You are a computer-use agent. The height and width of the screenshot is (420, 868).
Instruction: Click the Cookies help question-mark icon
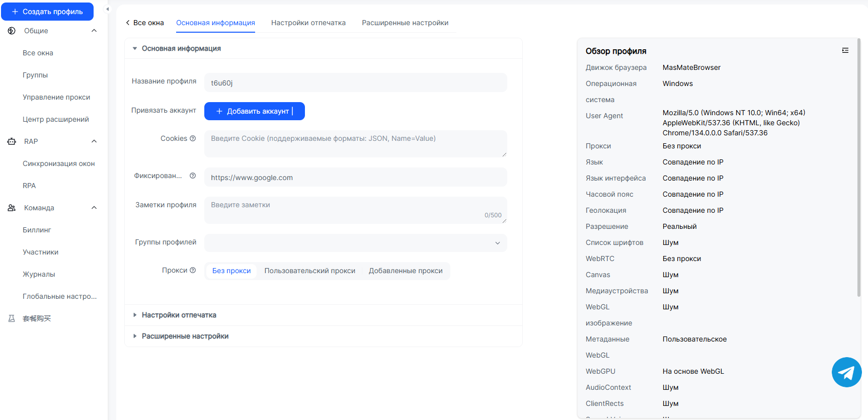[193, 138]
